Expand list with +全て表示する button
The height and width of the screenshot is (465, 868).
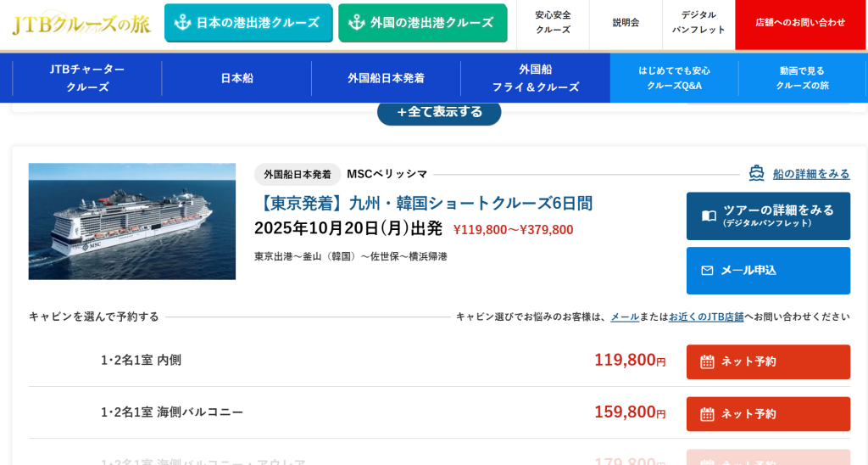(439, 112)
